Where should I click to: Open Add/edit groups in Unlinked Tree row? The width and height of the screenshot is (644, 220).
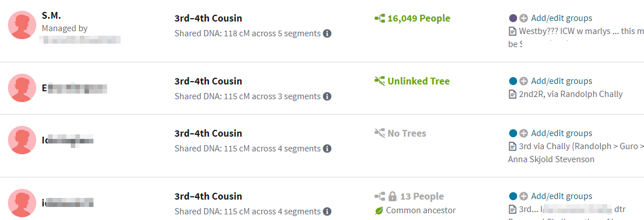tap(561, 81)
